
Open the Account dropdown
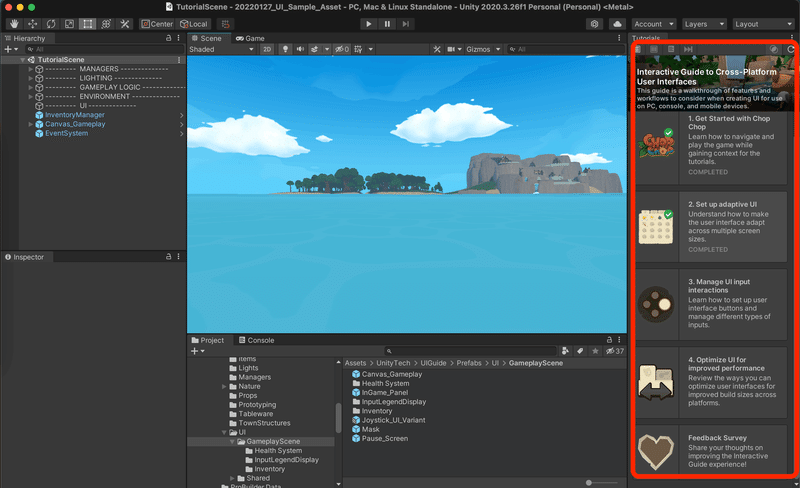[654, 24]
